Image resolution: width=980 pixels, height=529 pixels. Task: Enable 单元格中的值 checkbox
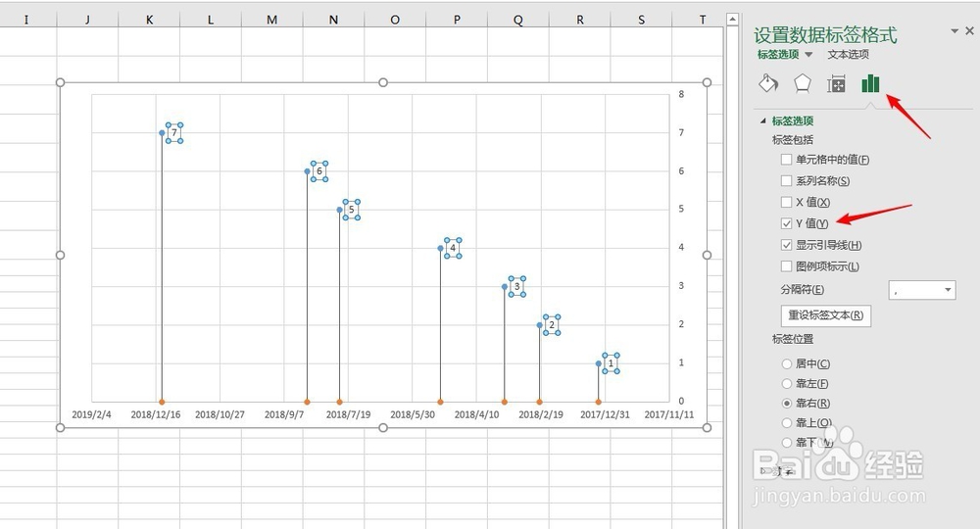(x=786, y=160)
